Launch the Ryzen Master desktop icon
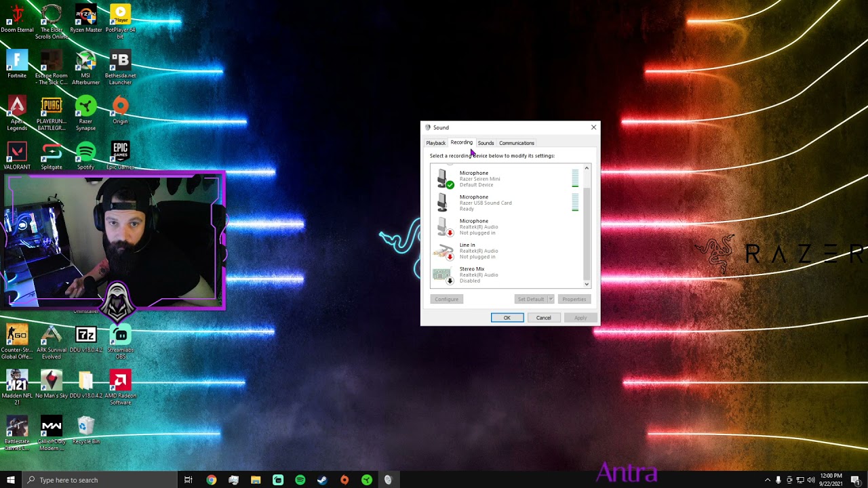 click(86, 19)
